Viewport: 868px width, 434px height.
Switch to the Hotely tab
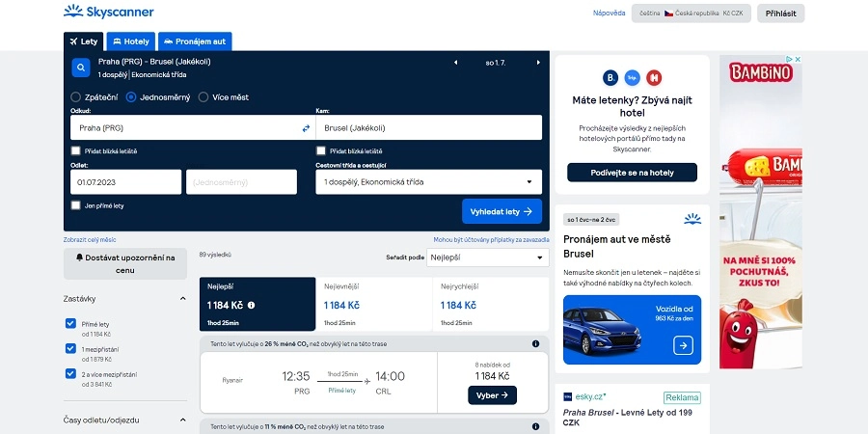131,41
